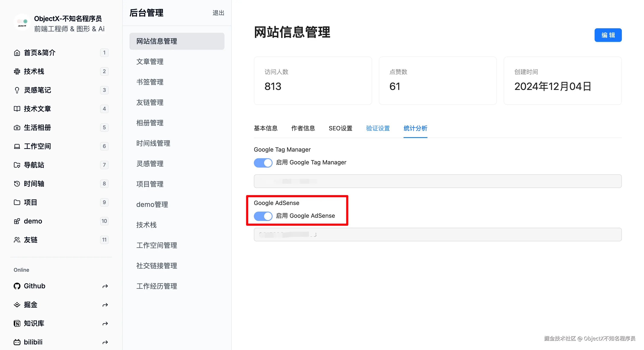Open the SEO设置 tab

pos(340,128)
